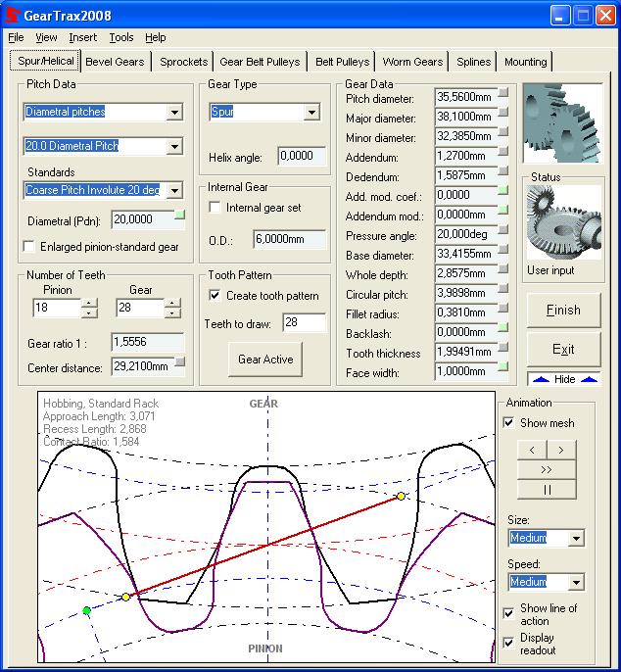This screenshot has width=621, height=672.
Task: Open the Gear Type Spur dropdown
Action: click(311, 113)
